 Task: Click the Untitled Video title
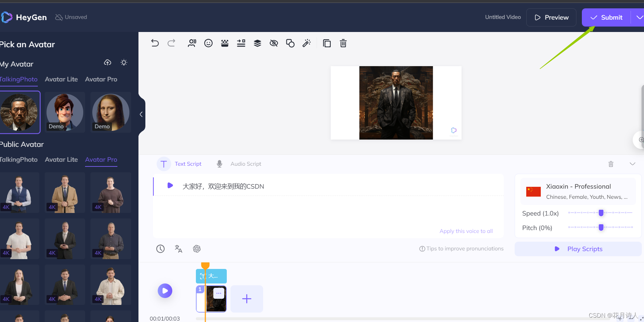(503, 17)
